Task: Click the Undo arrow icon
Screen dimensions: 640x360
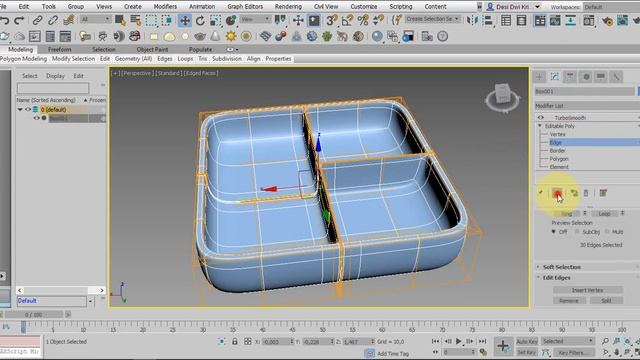Action: click(x=5, y=20)
